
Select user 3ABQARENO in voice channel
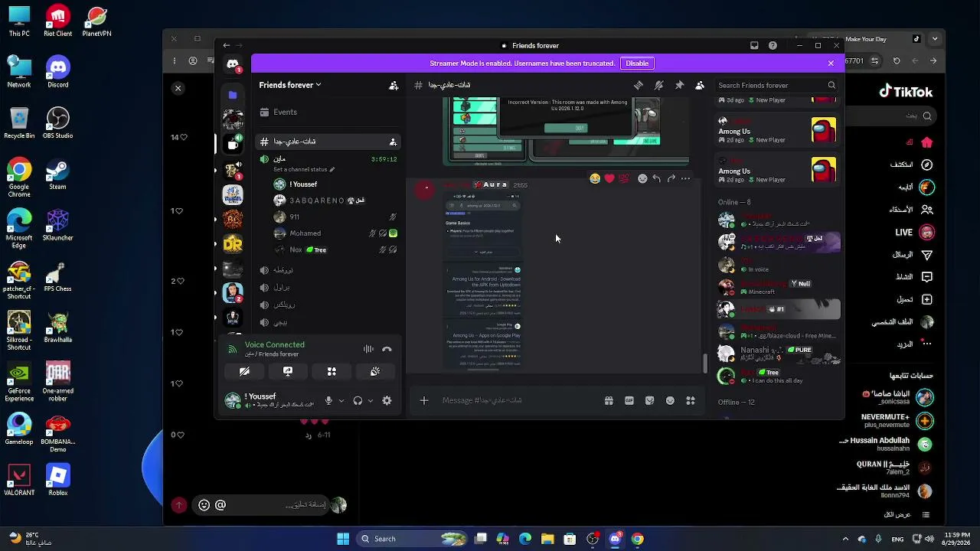point(335,201)
